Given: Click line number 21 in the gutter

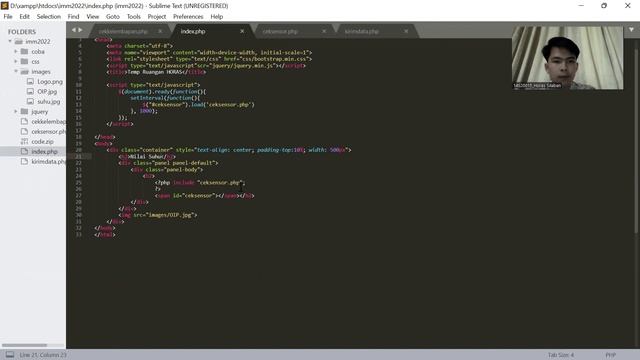Looking at the screenshot, I should [x=78, y=156].
